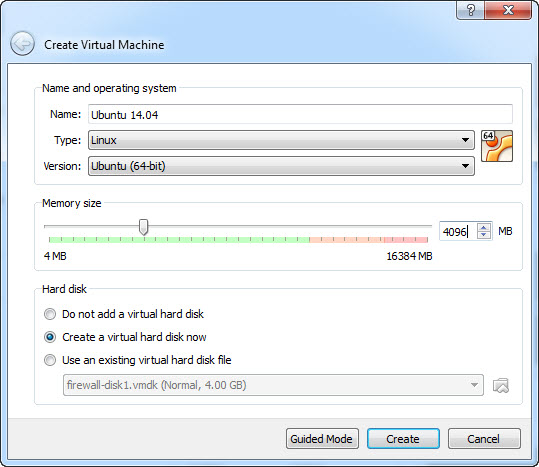Click the memory size slider handle
This screenshot has width=539, height=467.
point(144,227)
